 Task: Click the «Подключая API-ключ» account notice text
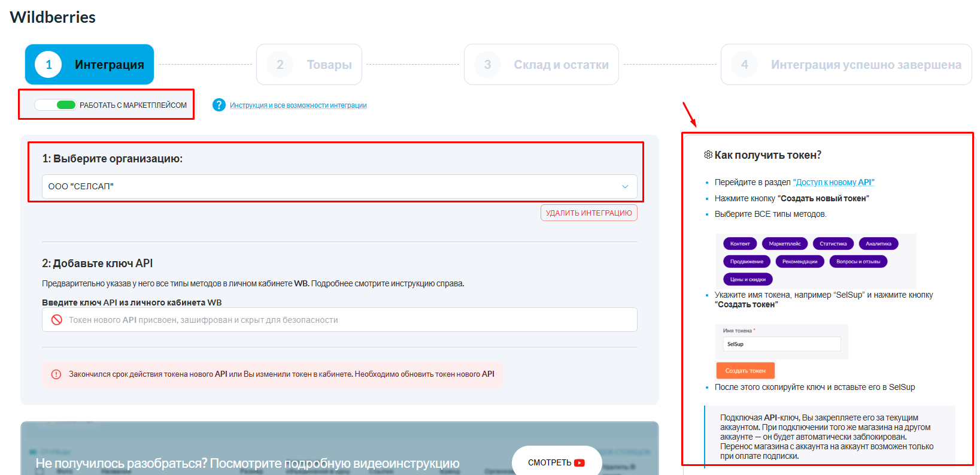point(827,437)
